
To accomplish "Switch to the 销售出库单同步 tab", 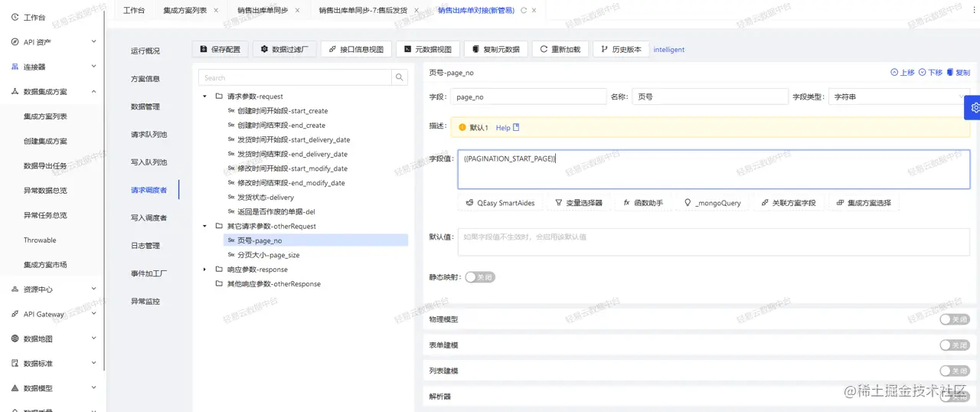I will click(x=263, y=10).
